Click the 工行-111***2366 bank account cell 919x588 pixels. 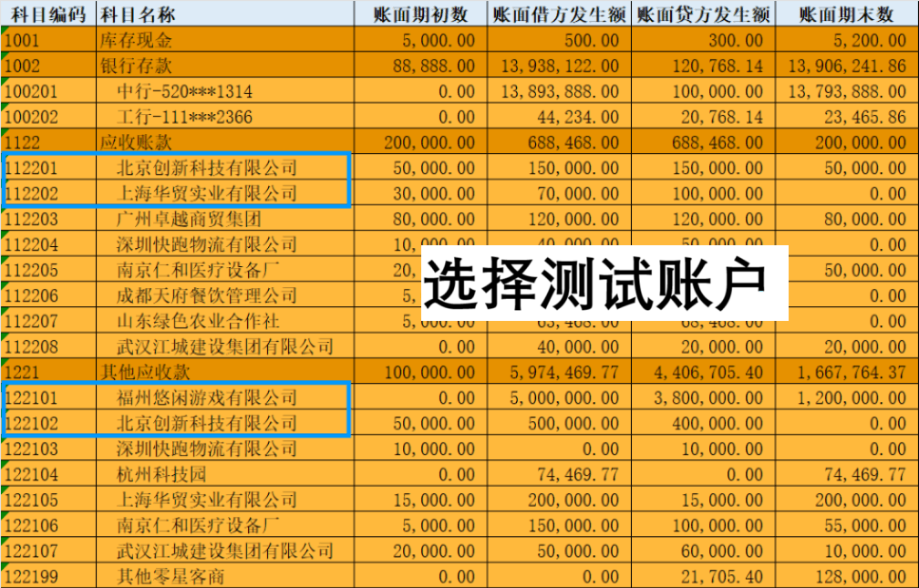point(226,117)
